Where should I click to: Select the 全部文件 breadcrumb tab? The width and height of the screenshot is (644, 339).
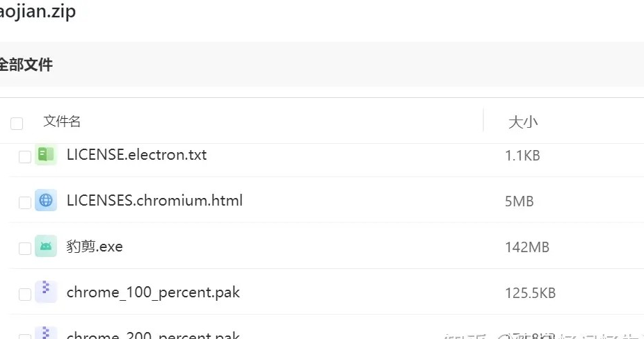tap(26, 65)
